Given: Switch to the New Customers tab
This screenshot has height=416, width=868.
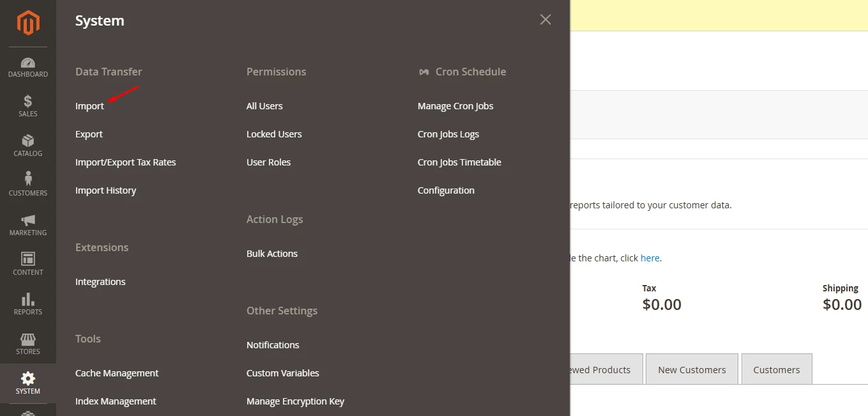Looking at the screenshot, I should coord(692,369).
